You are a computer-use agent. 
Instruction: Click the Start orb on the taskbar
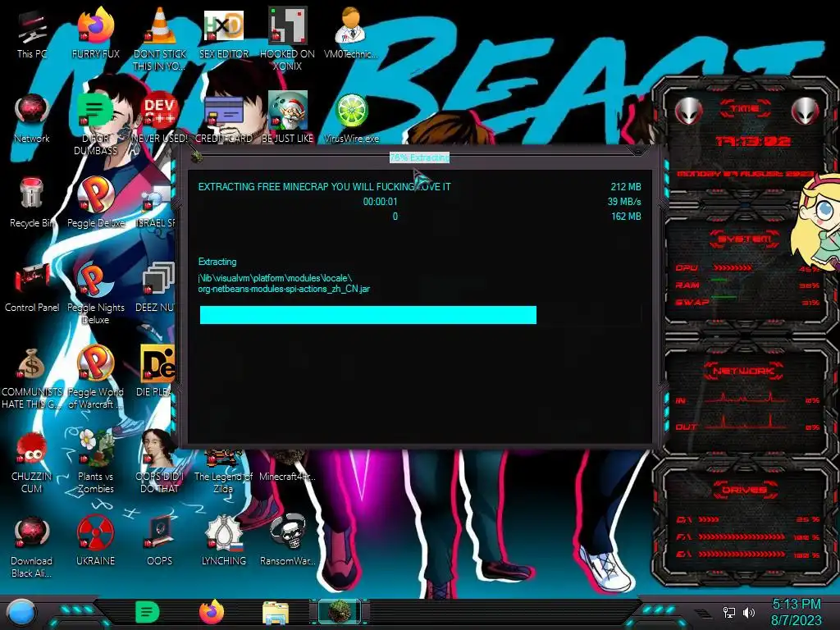pos(21,612)
